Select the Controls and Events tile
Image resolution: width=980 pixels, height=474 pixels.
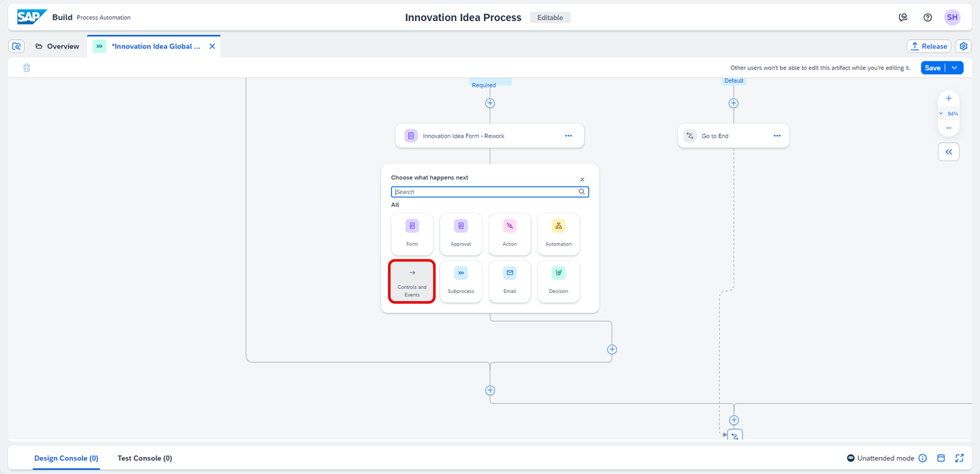point(412,281)
